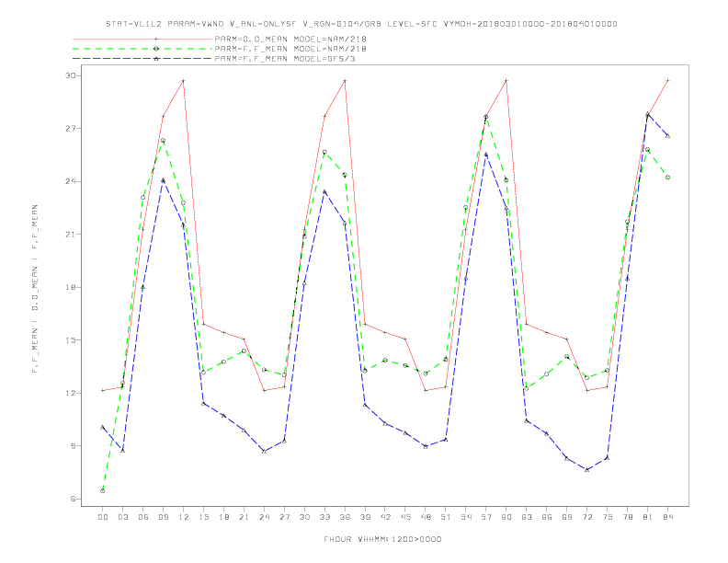Image resolution: width=728 pixels, height=563 pixels.
Task: Click the x-axis title FHOUR VHHMM:1200>0000
Action: (x=382, y=539)
